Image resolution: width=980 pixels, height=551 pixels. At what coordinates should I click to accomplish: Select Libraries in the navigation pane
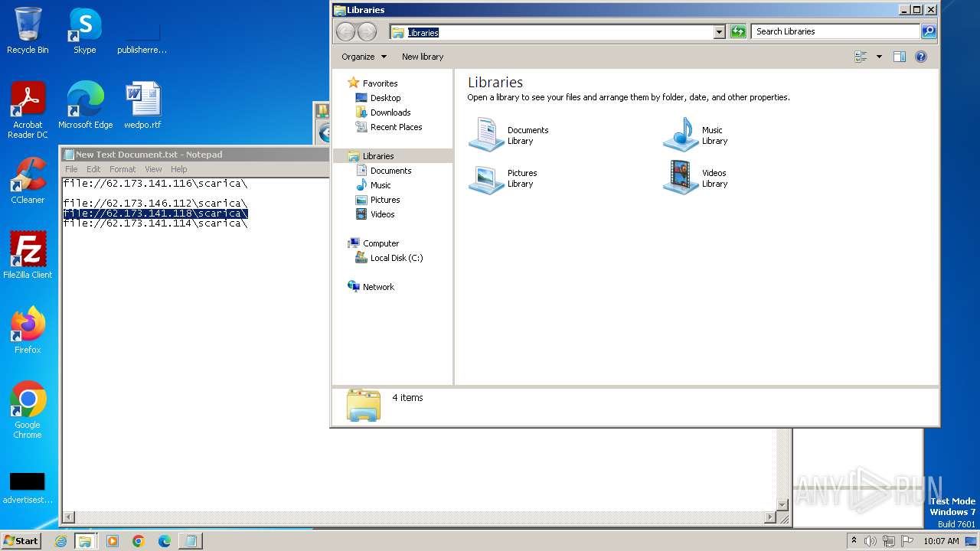(378, 156)
